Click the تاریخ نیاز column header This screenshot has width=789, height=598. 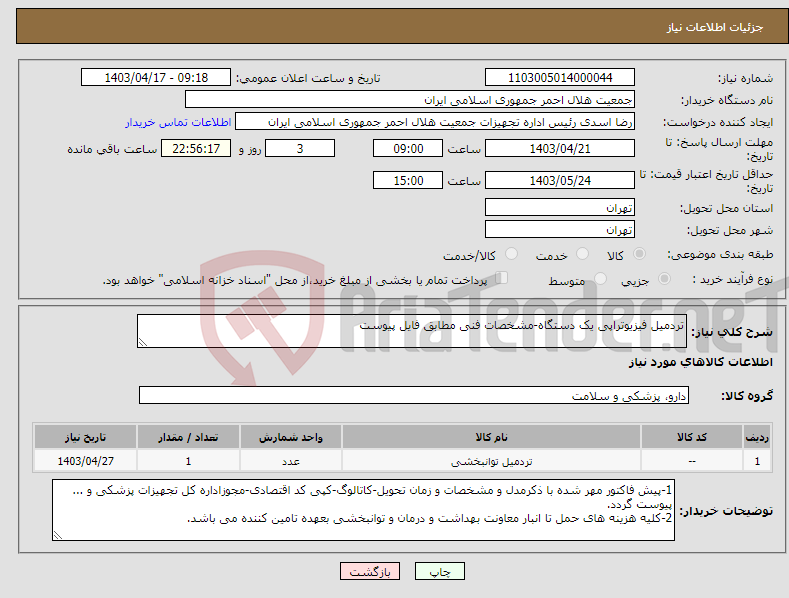pyautogui.click(x=85, y=437)
